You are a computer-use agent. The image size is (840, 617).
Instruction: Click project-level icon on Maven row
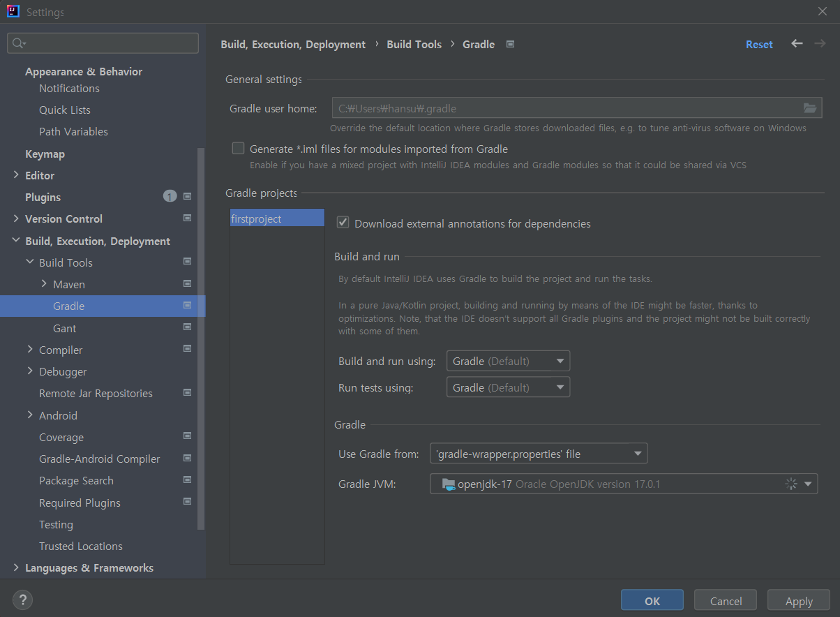click(187, 283)
